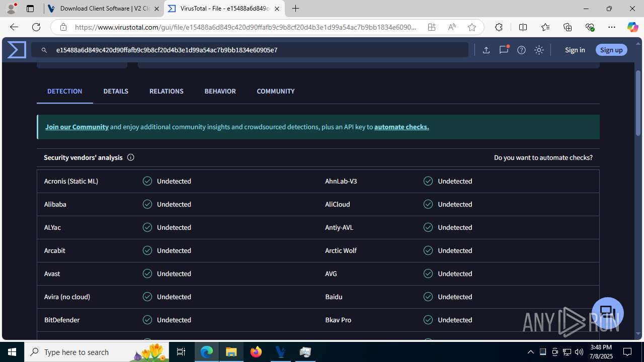Open the Favorites list icon
The width and height of the screenshot is (644, 362).
coord(545,27)
